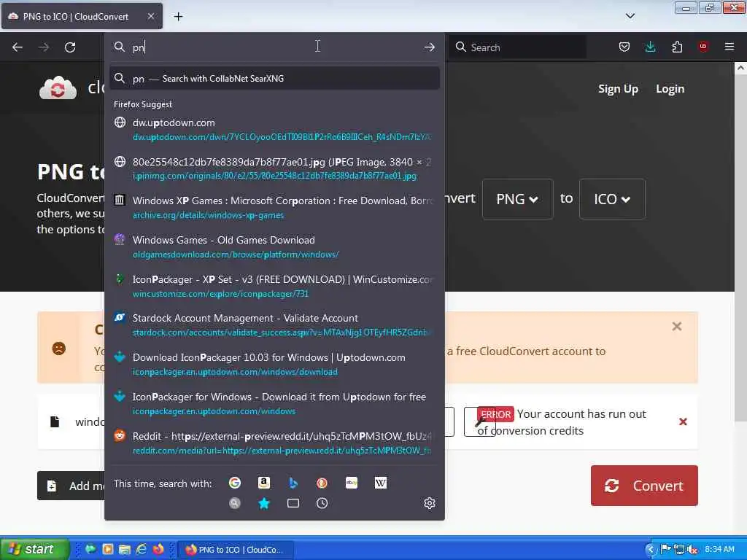Choose the Reddit external-preview suggestion

[274, 443]
